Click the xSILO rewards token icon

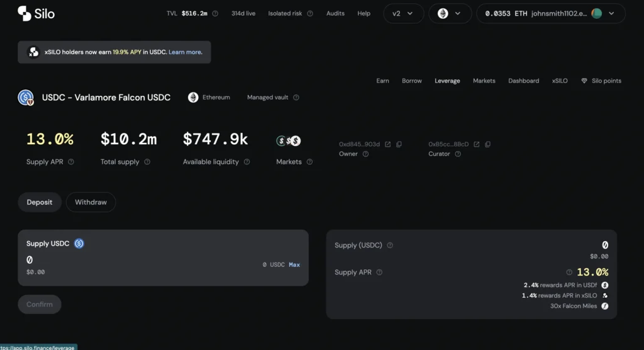pos(605,296)
